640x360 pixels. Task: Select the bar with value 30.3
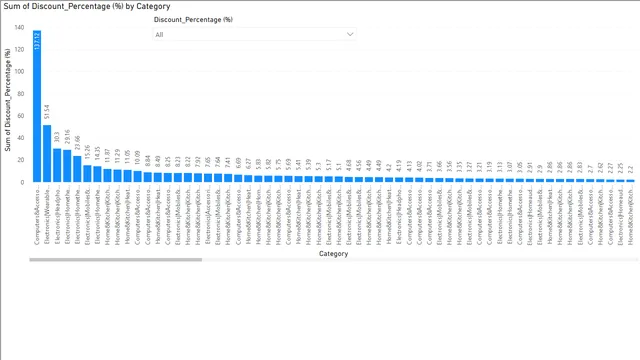[57, 165]
